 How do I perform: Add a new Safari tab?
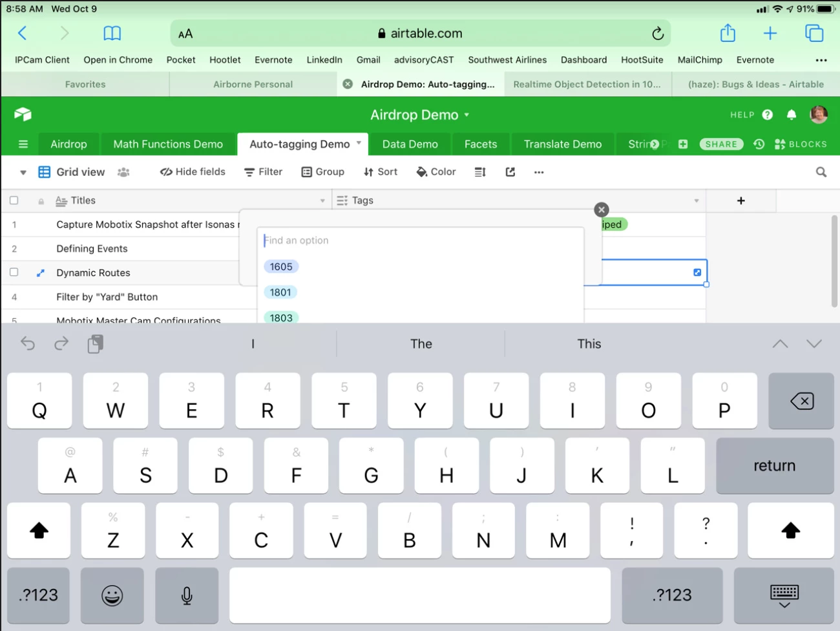tap(770, 33)
